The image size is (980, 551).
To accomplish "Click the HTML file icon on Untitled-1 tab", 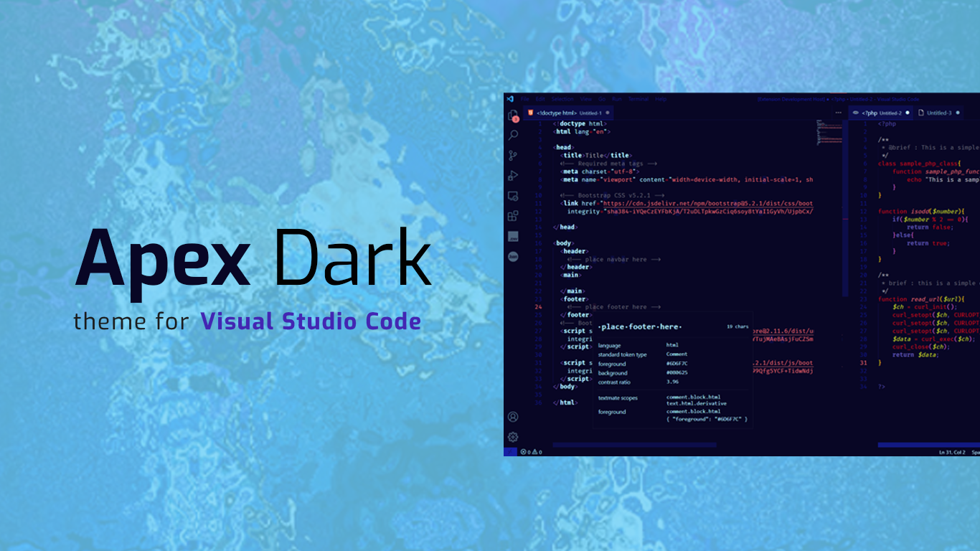I will [x=530, y=113].
